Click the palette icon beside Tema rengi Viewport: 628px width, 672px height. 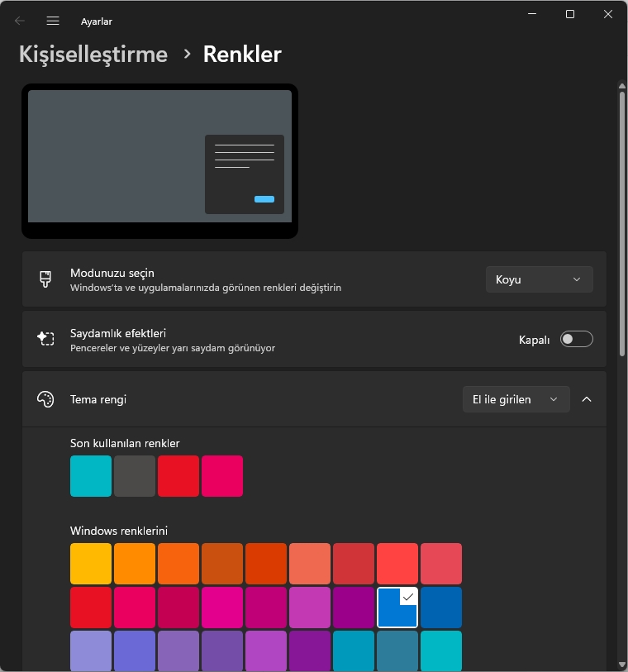(45, 399)
